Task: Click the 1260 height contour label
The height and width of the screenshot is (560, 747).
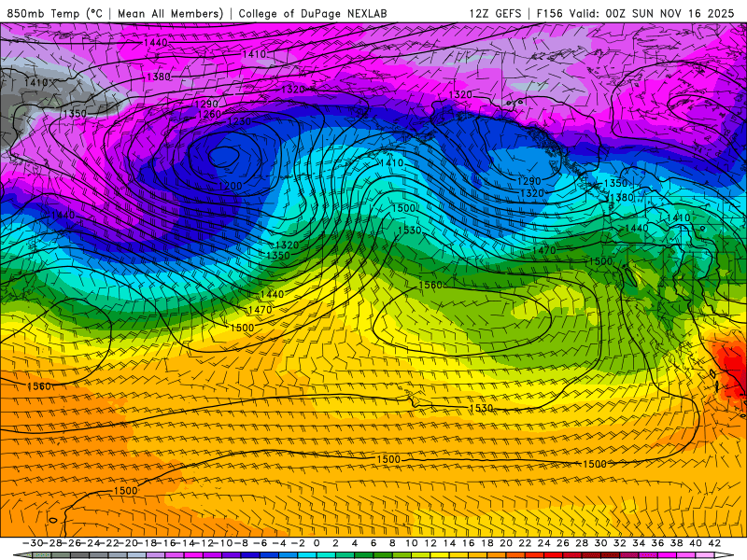Action: pos(209,114)
